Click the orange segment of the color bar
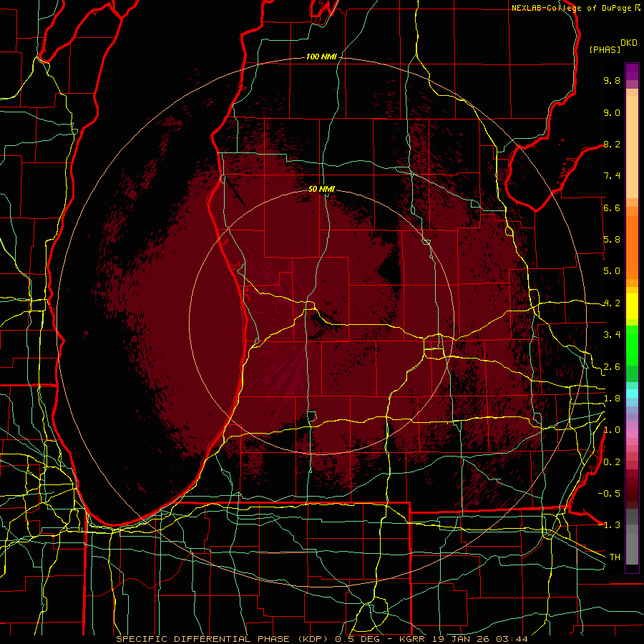Viewport: 644px width, 644px height. [x=632, y=243]
